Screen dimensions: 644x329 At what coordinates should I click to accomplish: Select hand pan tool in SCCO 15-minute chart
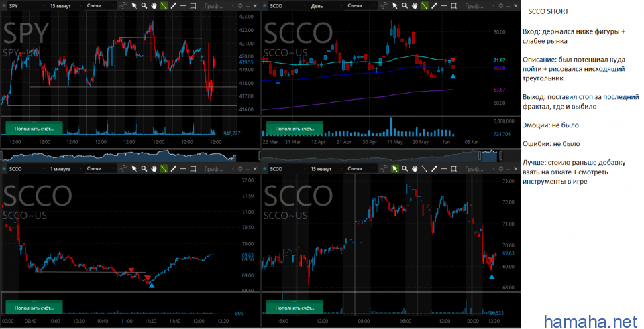[415, 168]
